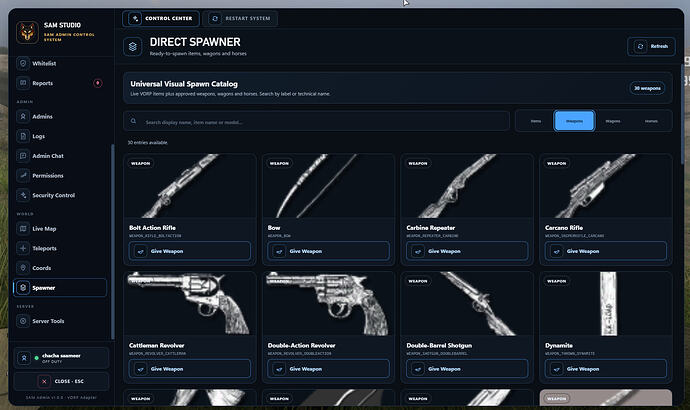This screenshot has height=410, width=690.
Task: Click the '30 entries available' text
Action: [x=147, y=143]
